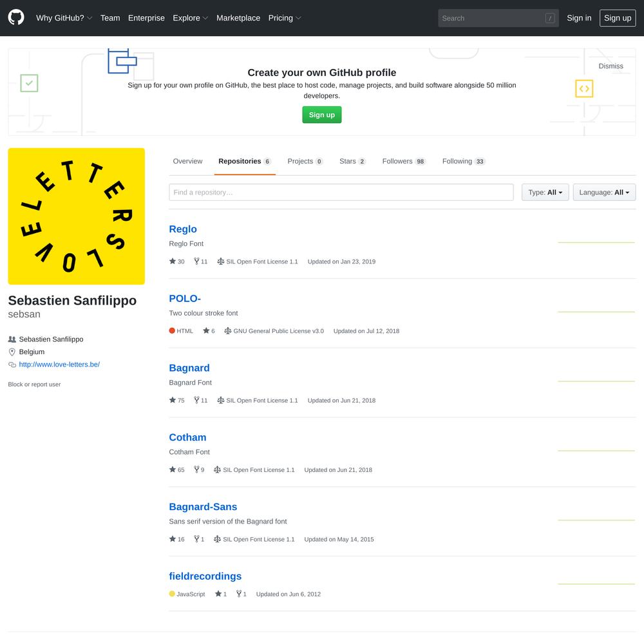Image resolution: width=644 pixels, height=644 pixels.
Task: Expand the Why GitHub? menu
Action: 64,18
